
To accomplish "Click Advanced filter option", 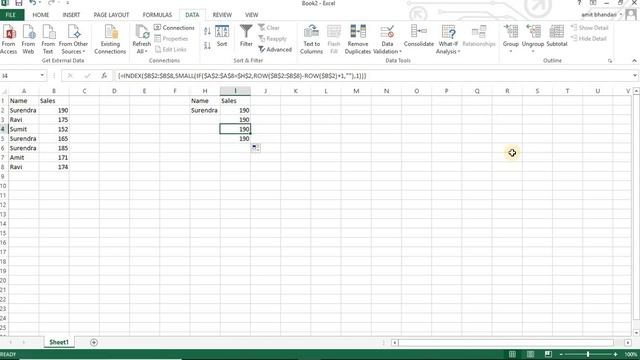I will point(275,49).
